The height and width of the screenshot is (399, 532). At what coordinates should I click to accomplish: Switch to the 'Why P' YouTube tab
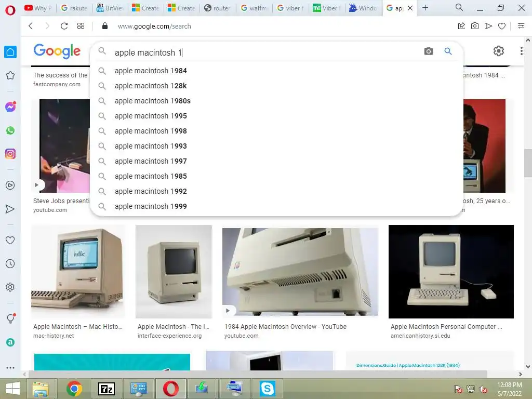(x=38, y=8)
